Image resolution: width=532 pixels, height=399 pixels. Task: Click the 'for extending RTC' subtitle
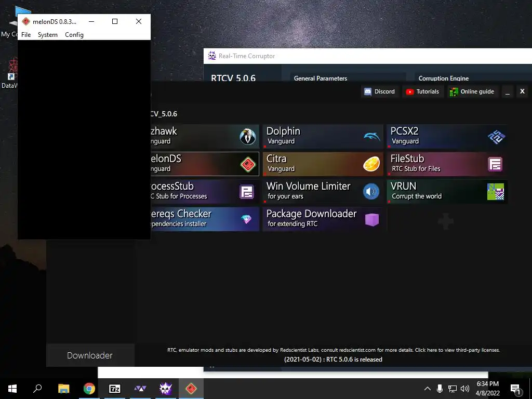point(292,223)
